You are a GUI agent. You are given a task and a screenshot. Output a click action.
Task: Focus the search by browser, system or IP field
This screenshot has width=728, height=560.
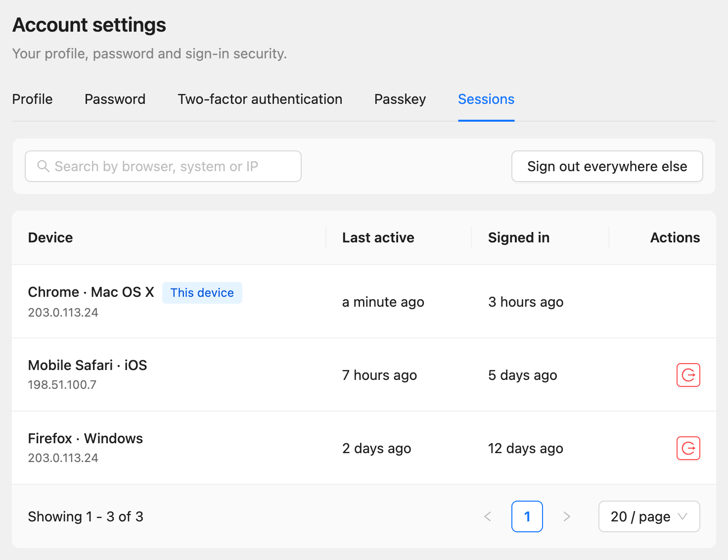coord(163,166)
